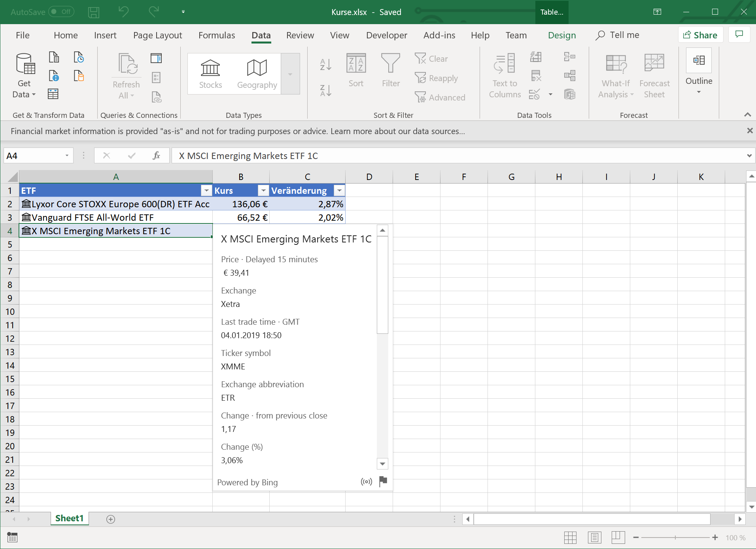Click the zoom in plus button

[715, 538]
